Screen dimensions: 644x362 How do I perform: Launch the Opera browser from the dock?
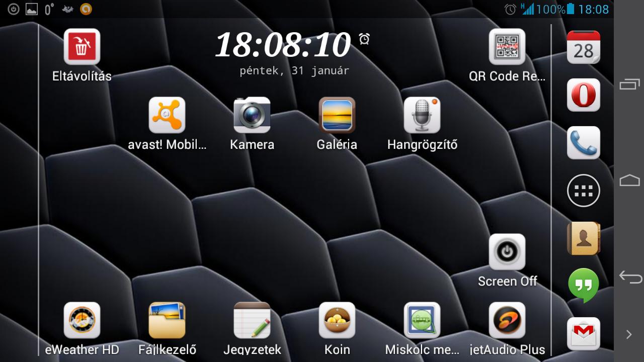tap(584, 95)
